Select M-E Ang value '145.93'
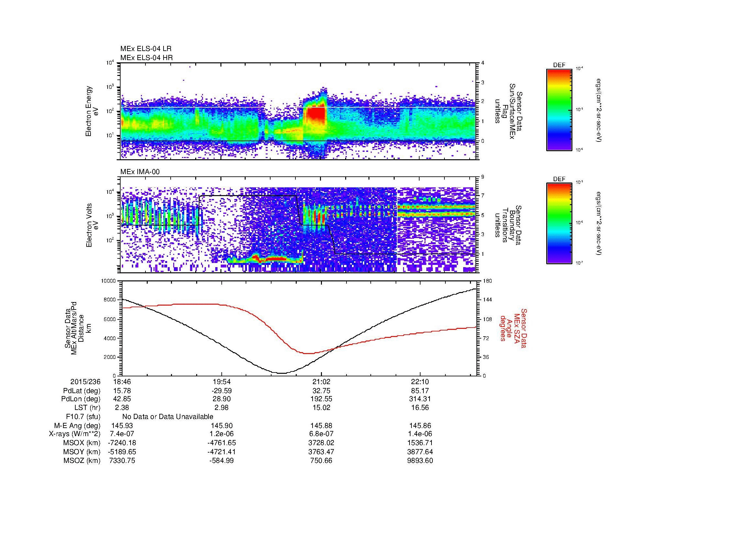 (x=122, y=425)
